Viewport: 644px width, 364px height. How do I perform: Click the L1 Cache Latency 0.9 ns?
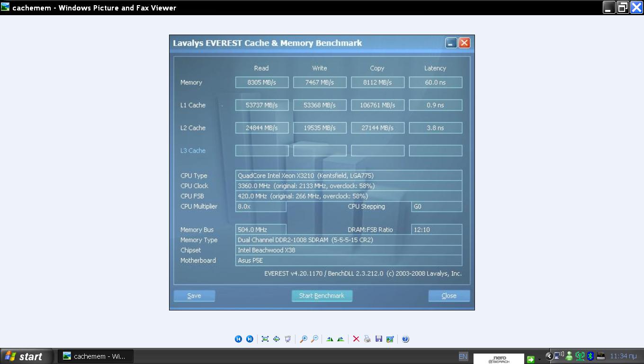point(435,105)
